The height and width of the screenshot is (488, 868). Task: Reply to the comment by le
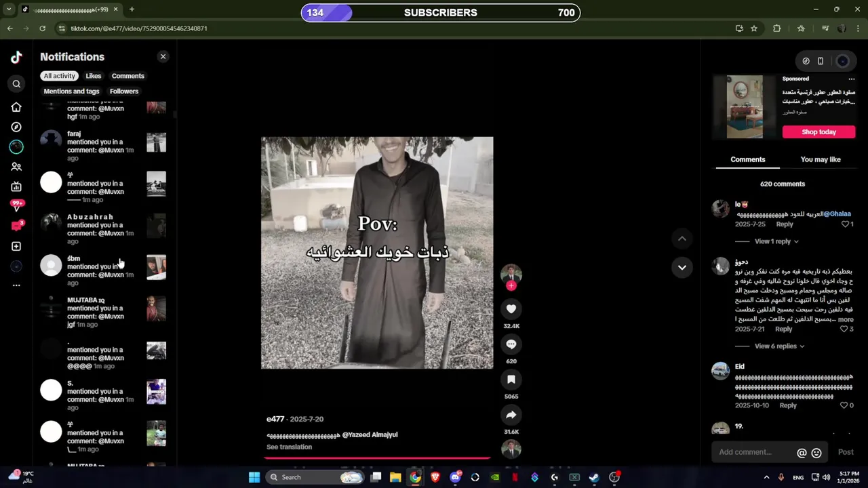[785, 224]
